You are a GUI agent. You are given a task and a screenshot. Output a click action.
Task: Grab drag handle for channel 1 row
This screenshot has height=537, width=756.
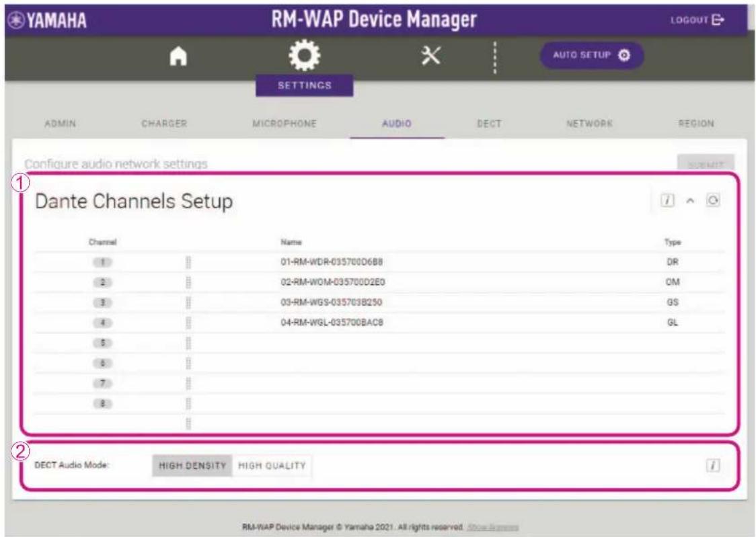[188, 262]
